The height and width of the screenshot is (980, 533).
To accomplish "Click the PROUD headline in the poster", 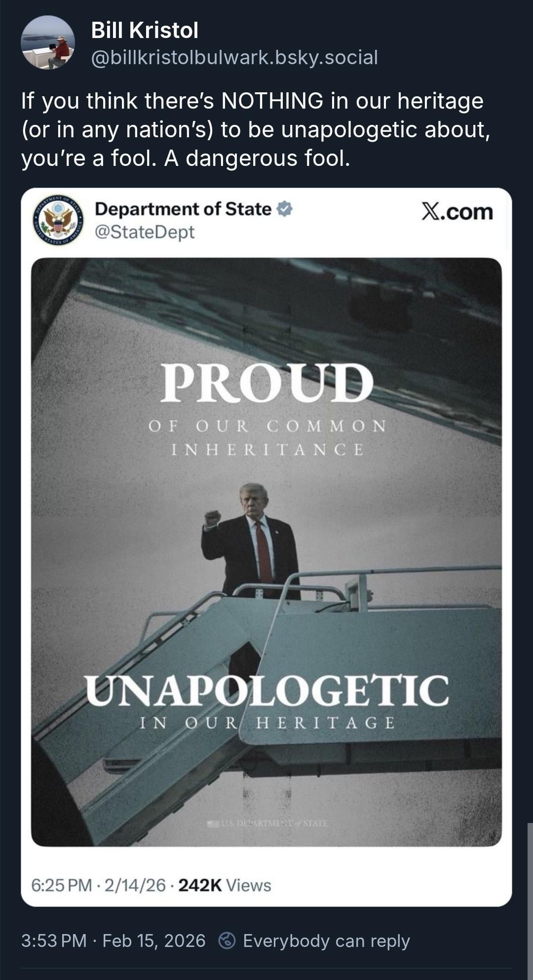I will [266, 383].
